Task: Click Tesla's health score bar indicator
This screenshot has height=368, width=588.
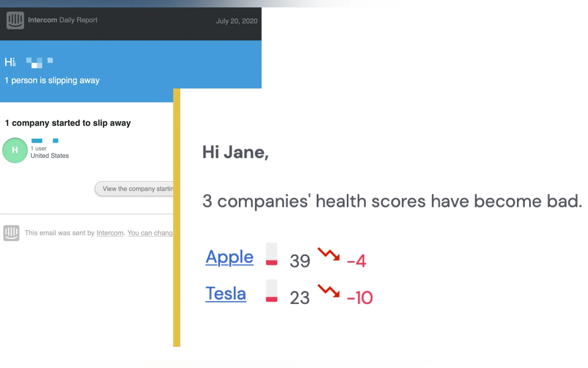Action: (272, 291)
